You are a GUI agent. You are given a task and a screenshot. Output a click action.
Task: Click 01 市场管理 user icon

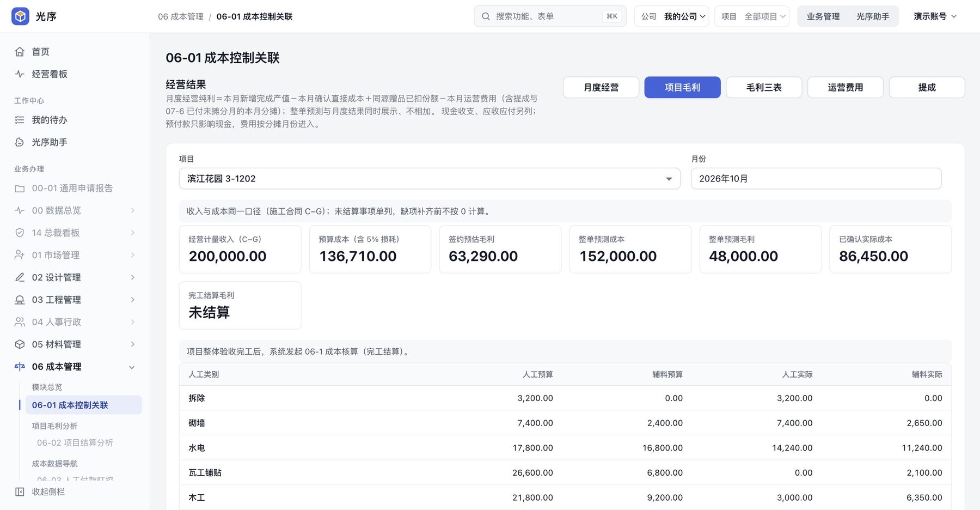pyautogui.click(x=20, y=255)
